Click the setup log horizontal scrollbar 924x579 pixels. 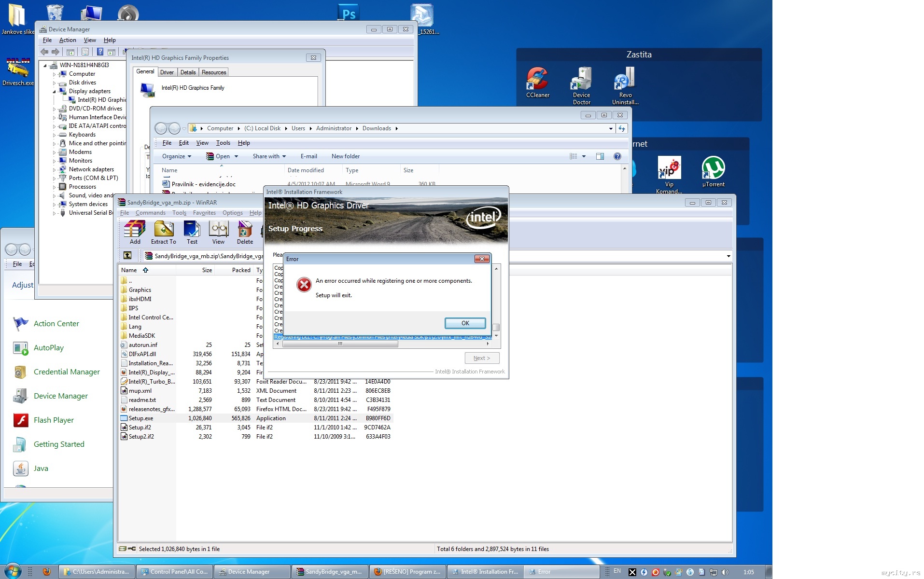[x=340, y=344]
